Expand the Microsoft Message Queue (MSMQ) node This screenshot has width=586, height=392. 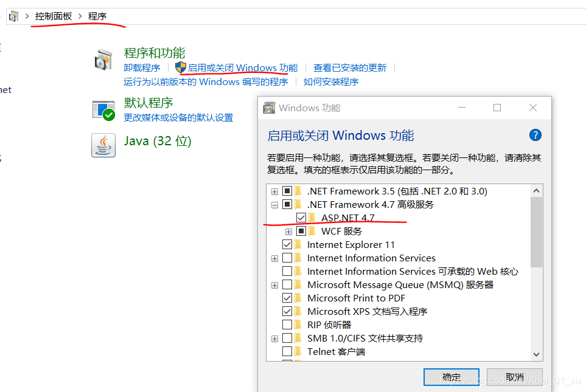pos(274,285)
